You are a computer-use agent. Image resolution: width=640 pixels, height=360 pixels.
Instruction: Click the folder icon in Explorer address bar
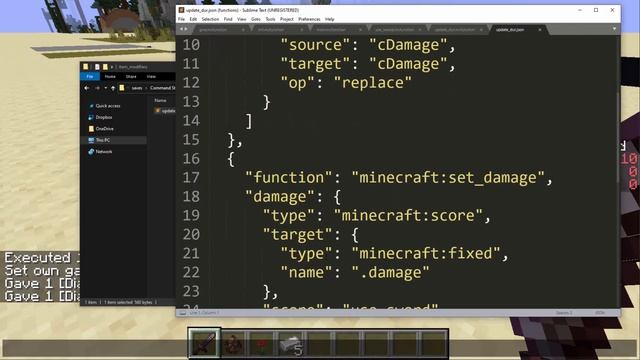(x=122, y=88)
